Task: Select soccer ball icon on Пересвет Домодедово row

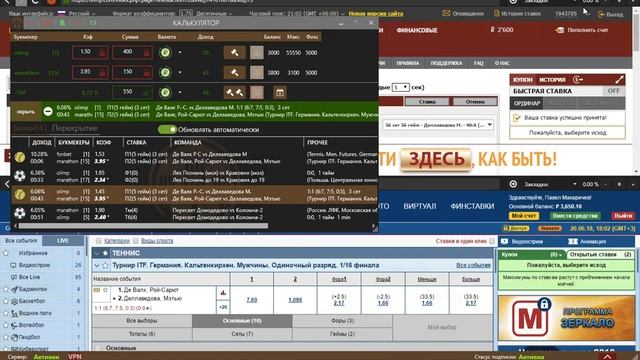Action: 20,213
